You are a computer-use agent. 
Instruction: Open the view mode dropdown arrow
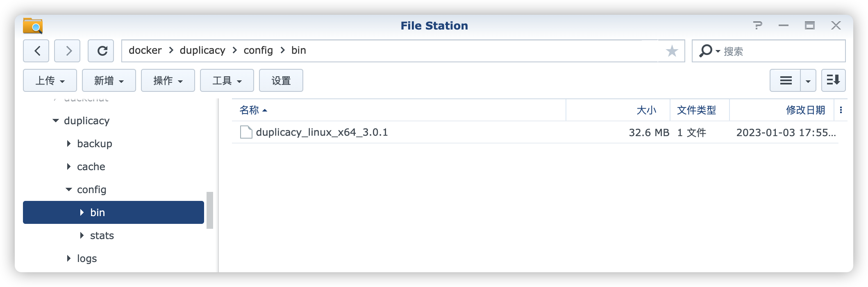tap(808, 81)
